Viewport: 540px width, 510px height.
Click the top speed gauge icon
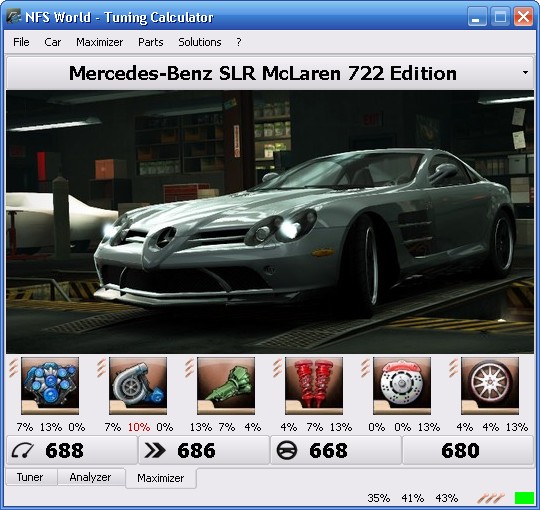[22, 450]
